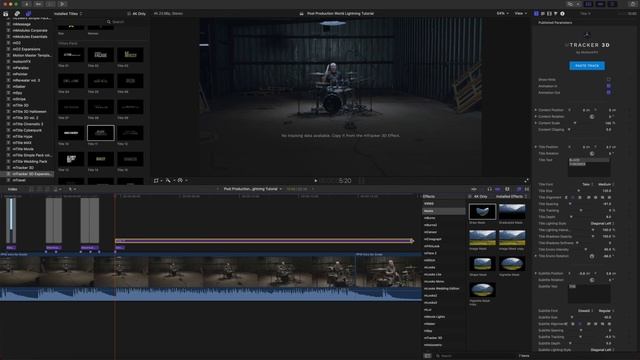Click the titles browser search field
The width and height of the screenshot is (640, 360).
(127, 22)
